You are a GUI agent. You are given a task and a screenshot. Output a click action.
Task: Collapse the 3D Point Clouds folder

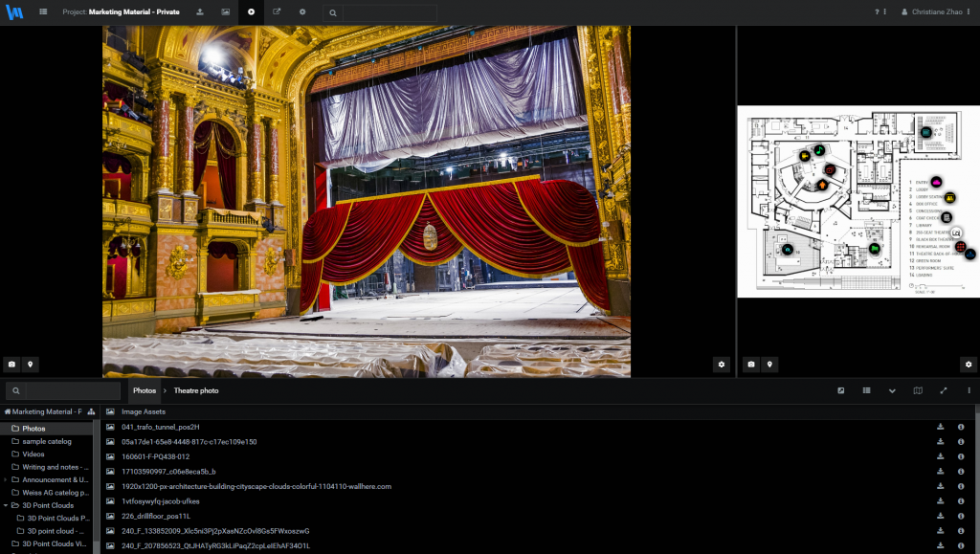click(5, 505)
